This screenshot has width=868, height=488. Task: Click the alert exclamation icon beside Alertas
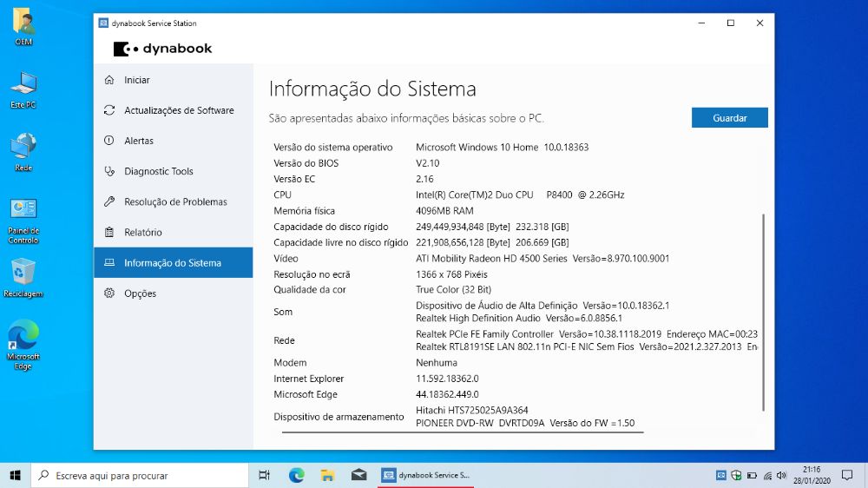coord(109,141)
